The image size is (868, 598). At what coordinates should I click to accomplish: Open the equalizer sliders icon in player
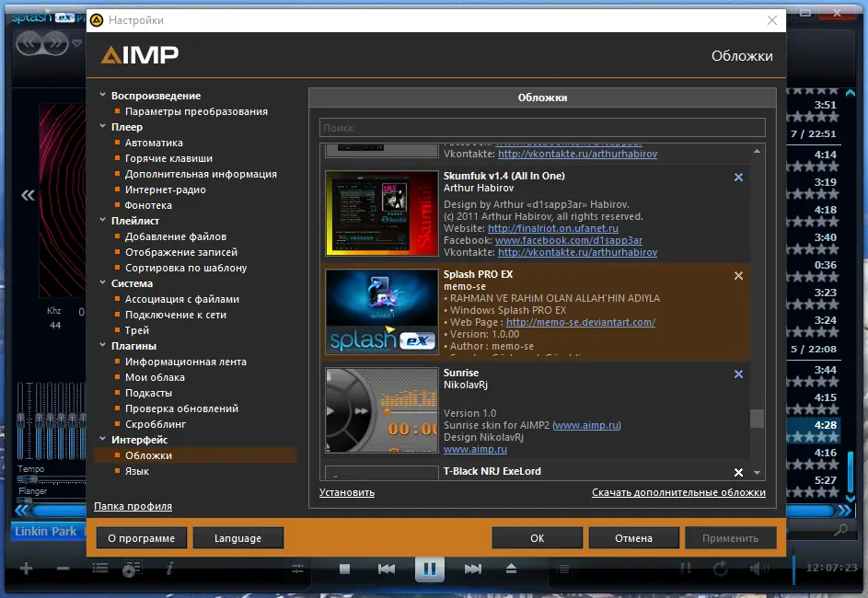[x=298, y=569]
